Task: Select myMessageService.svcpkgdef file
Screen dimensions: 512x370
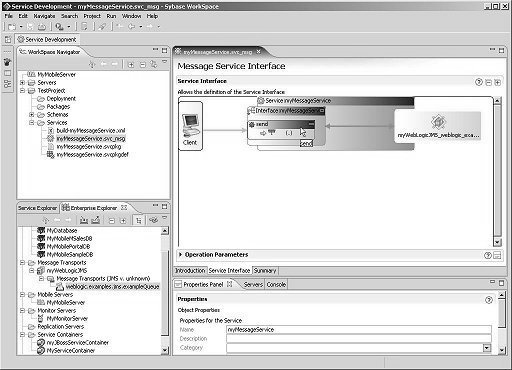Action: (92, 155)
